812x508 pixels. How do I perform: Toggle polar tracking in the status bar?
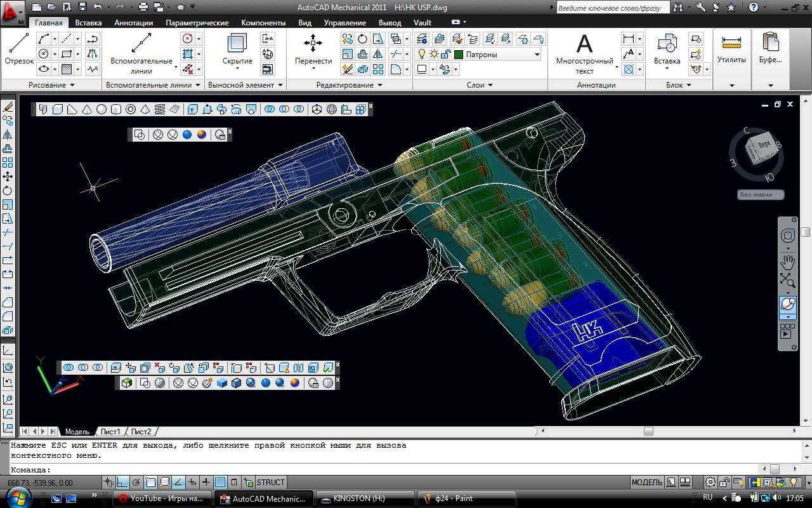pyautogui.click(x=137, y=483)
